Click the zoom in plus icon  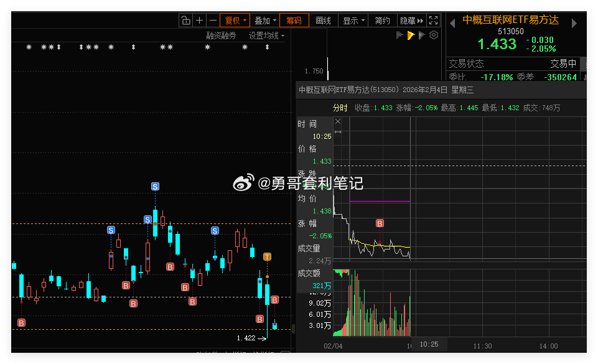coord(199,20)
